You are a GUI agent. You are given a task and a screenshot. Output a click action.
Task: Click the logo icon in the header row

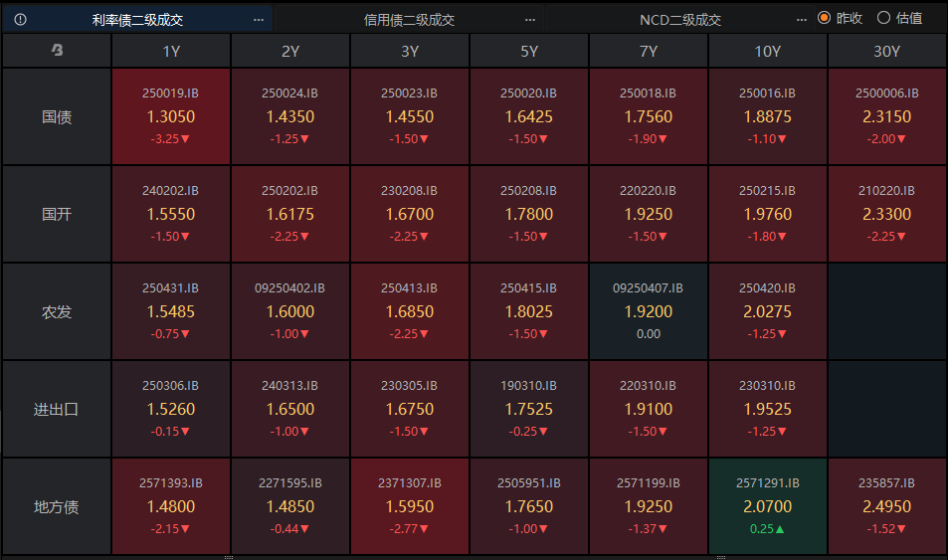(57, 51)
